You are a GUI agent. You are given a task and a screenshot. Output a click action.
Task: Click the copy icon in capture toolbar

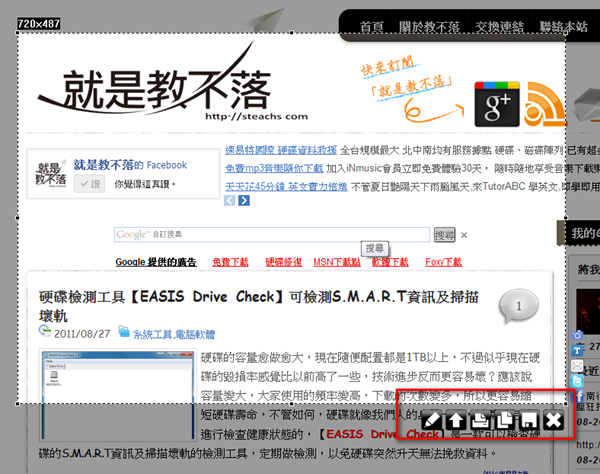tap(505, 420)
